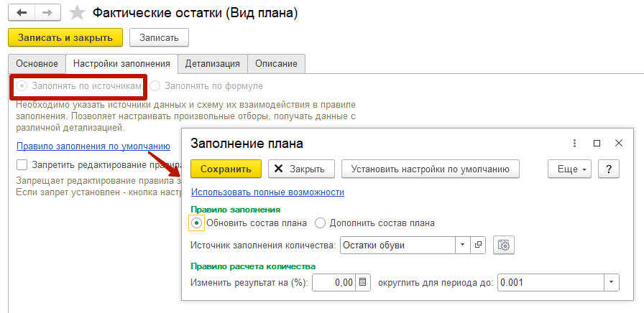This screenshot has height=313, width=644.
Task: Switch to the Описание tab
Action: (276, 64)
